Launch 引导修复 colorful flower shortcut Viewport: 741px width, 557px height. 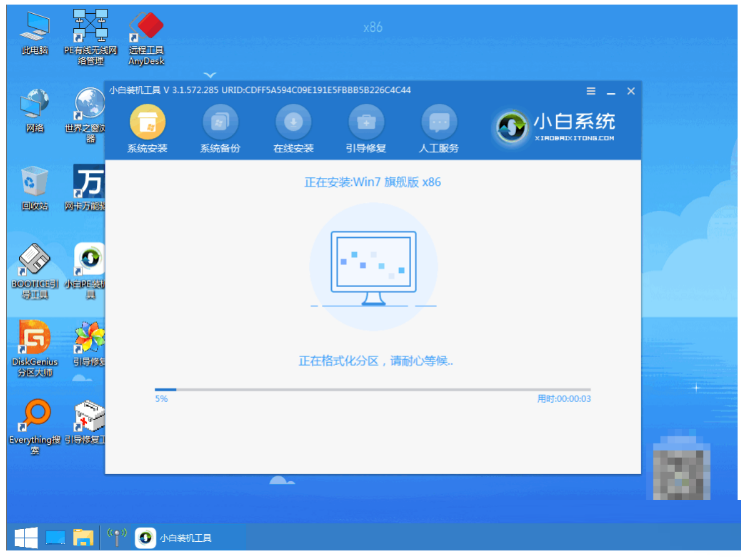(89, 343)
